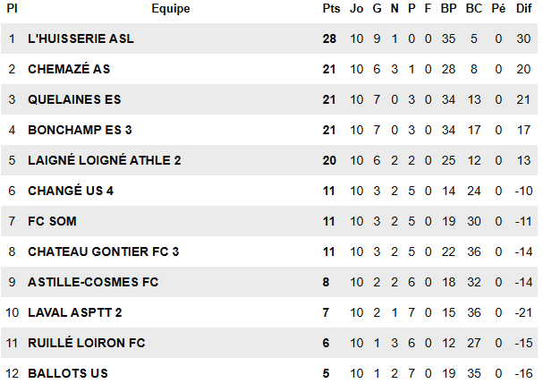The width and height of the screenshot is (543, 392).
Task: Select the CHEMAZÉ AS team row
Action: tap(69, 69)
